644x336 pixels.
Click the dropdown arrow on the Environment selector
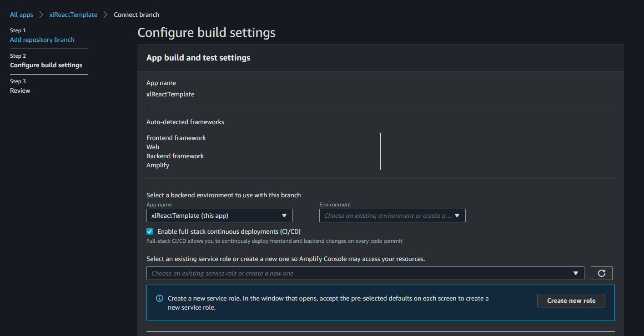pyautogui.click(x=458, y=215)
